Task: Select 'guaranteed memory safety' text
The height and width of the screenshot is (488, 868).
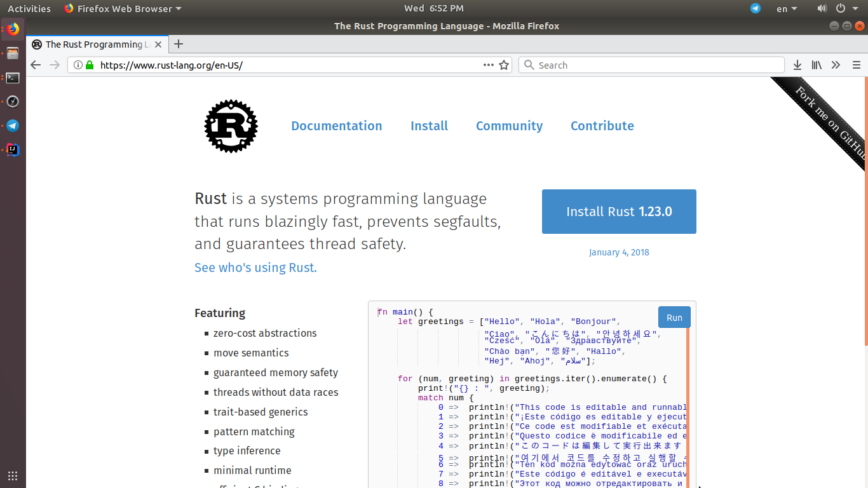Action: (x=276, y=372)
